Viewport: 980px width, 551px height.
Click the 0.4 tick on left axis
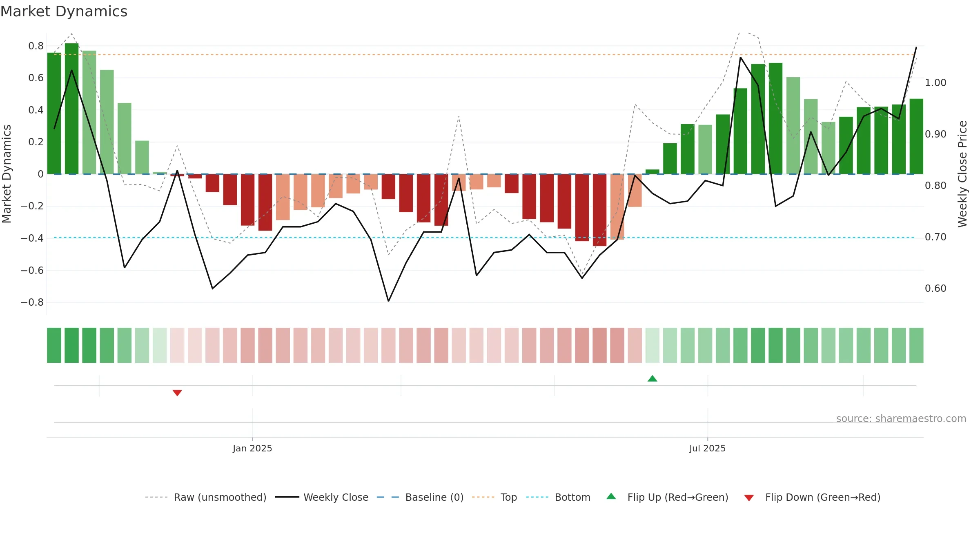[x=36, y=110]
